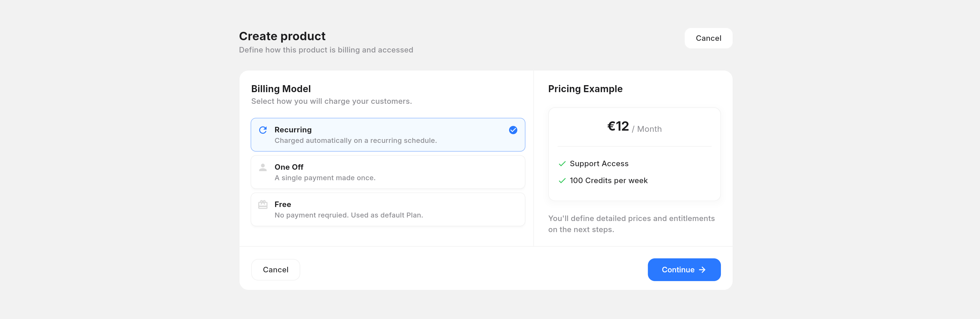The height and width of the screenshot is (319, 980).
Task: Click green checkmark beside Support Access
Action: pos(562,164)
